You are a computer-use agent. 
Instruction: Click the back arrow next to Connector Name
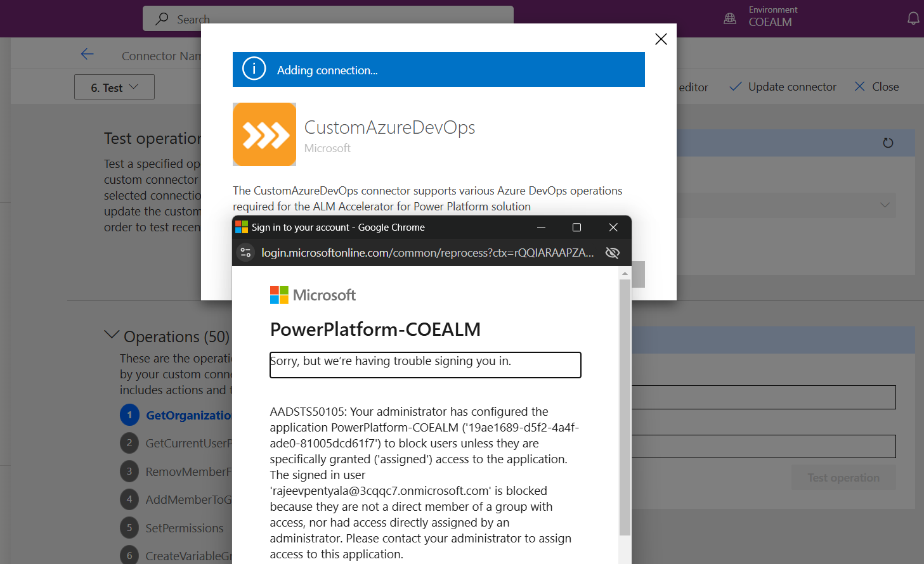click(x=87, y=54)
